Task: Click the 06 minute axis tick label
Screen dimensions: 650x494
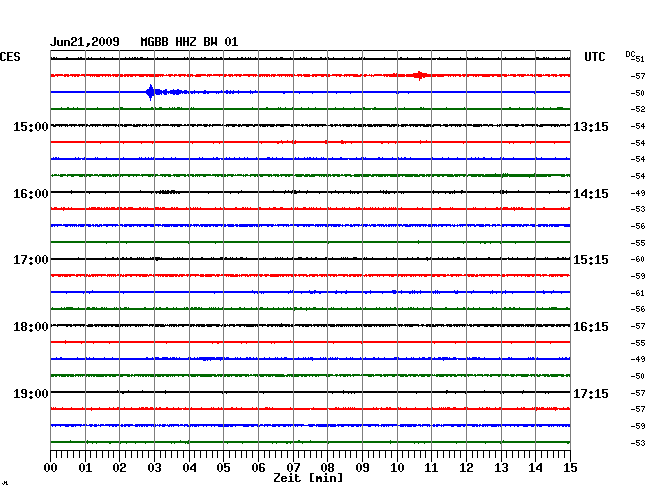Action: pos(258,467)
